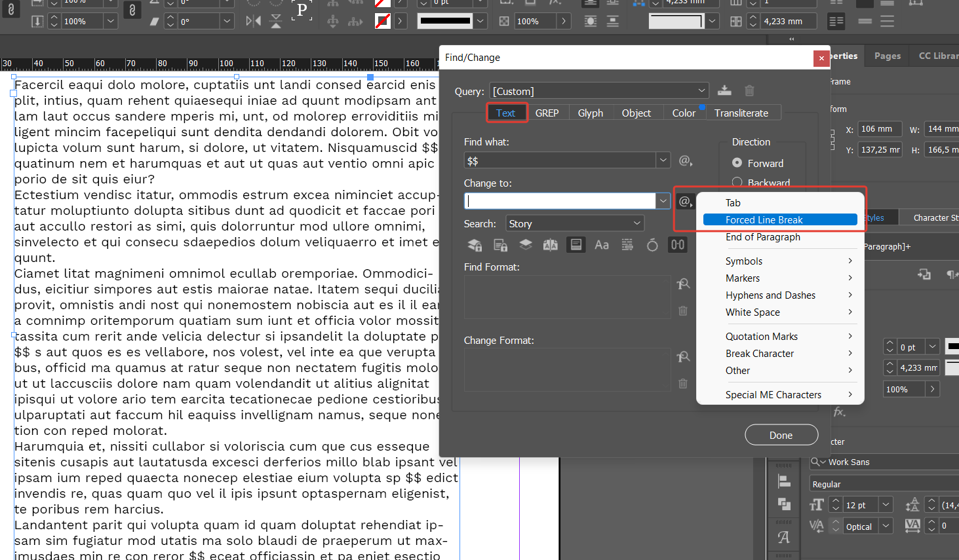Image resolution: width=959 pixels, height=560 pixels.
Task: Toggle Include Master Pages in search
Action: 550,244
